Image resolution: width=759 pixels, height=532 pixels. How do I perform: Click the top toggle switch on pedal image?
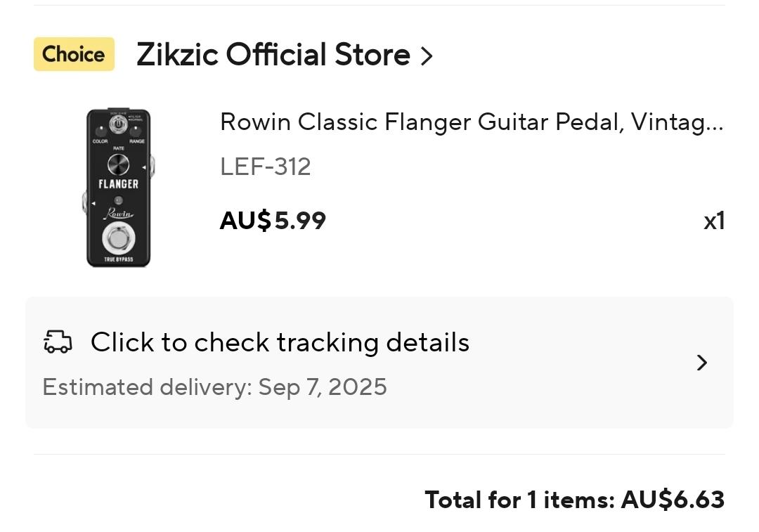tap(117, 124)
